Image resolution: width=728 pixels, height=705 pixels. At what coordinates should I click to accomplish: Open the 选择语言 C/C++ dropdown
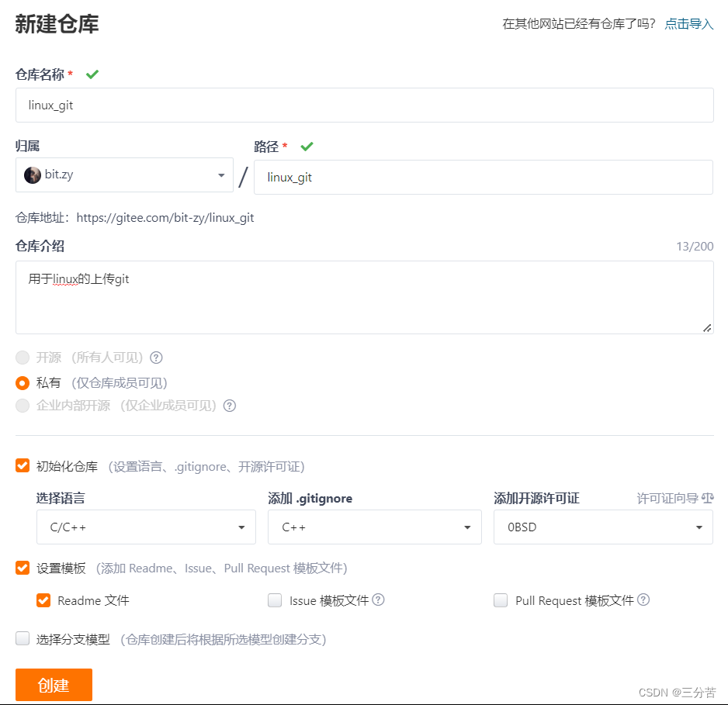coord(146,527)
